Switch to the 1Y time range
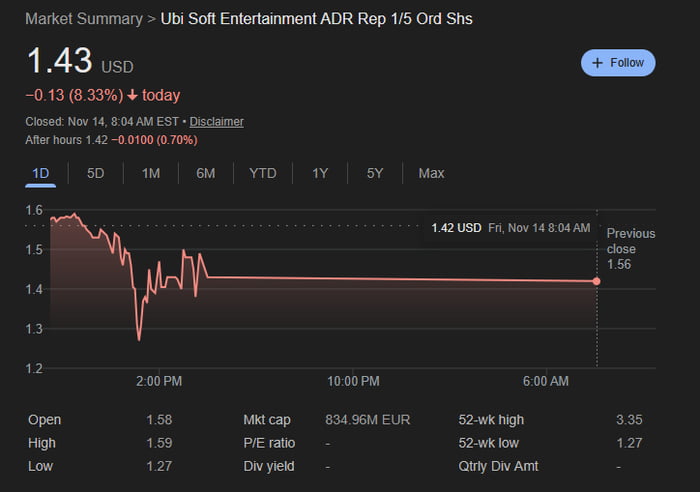This screenshot has height=492, width=700. click(320, 173)
